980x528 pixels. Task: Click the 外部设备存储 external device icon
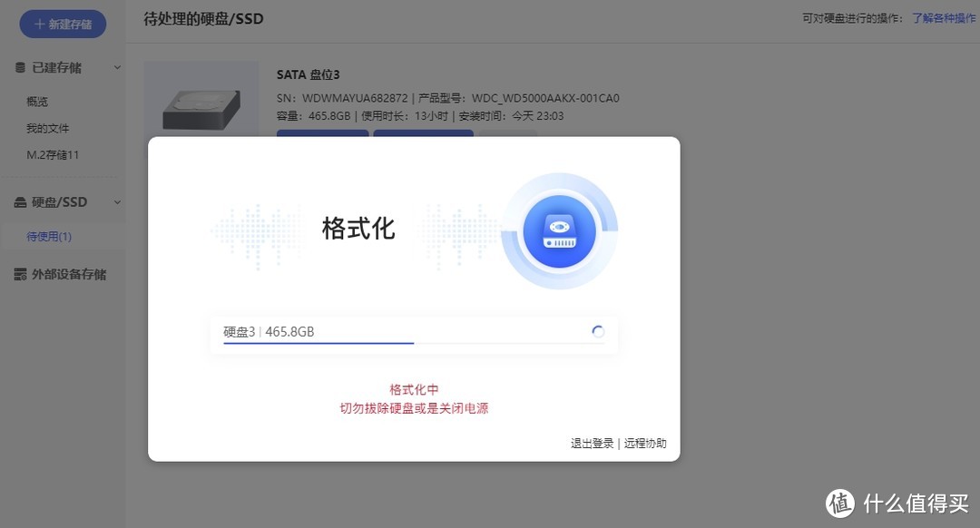[x=21, y=273]
